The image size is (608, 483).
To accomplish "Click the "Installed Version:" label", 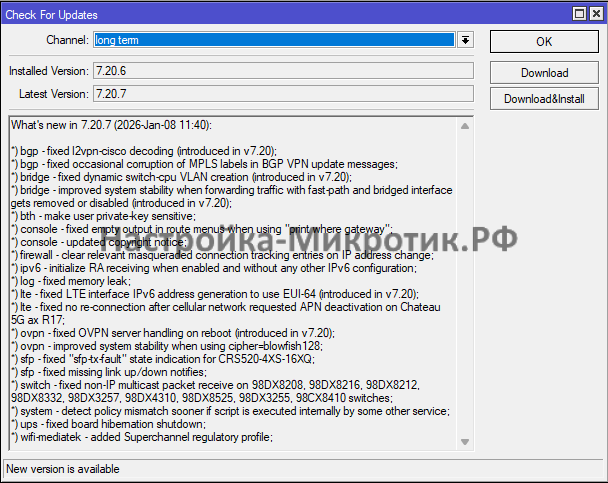I will point(49,71).
